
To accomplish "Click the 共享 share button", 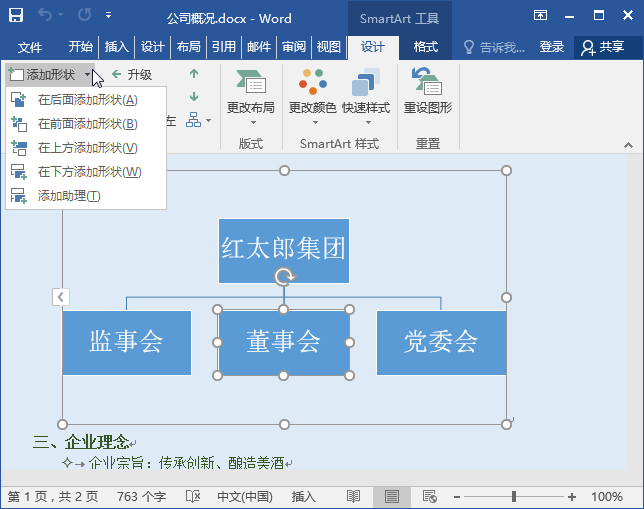I will coord(603,48).
